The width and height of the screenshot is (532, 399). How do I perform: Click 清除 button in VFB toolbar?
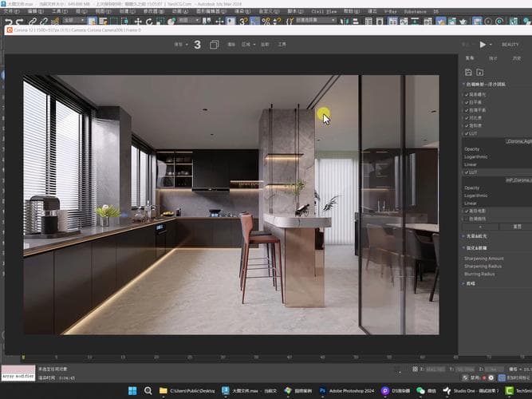231,45
